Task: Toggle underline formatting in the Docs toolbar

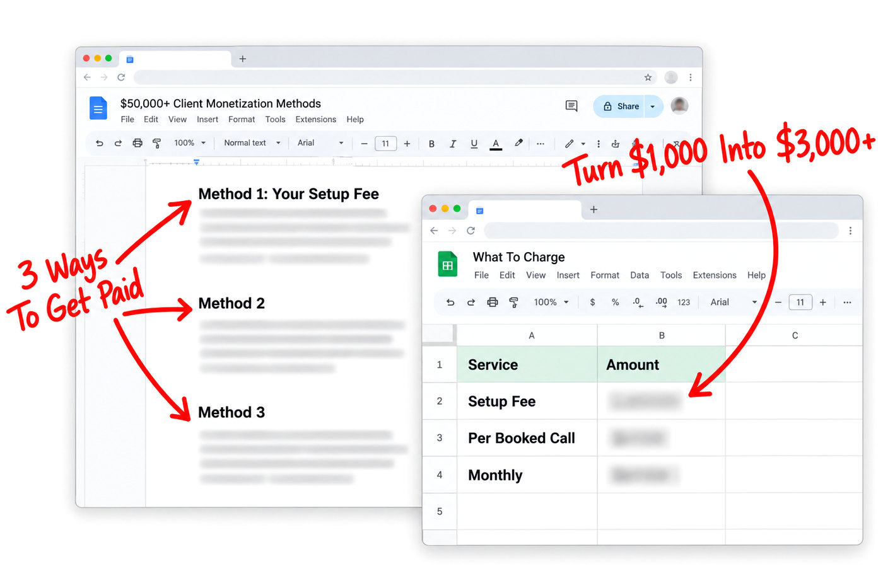Action: coord(474,144)
